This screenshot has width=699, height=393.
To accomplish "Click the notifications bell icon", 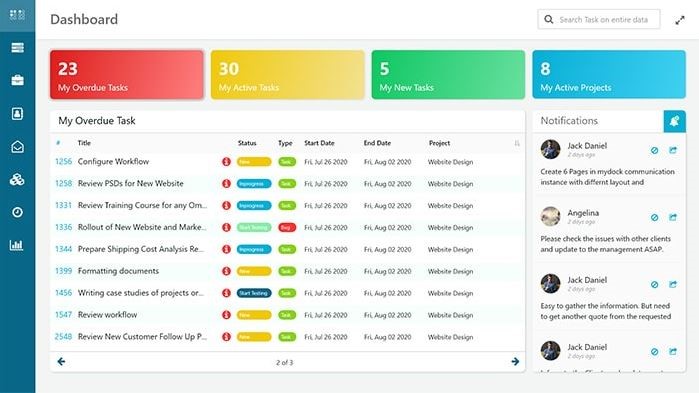I will [674, 121].
